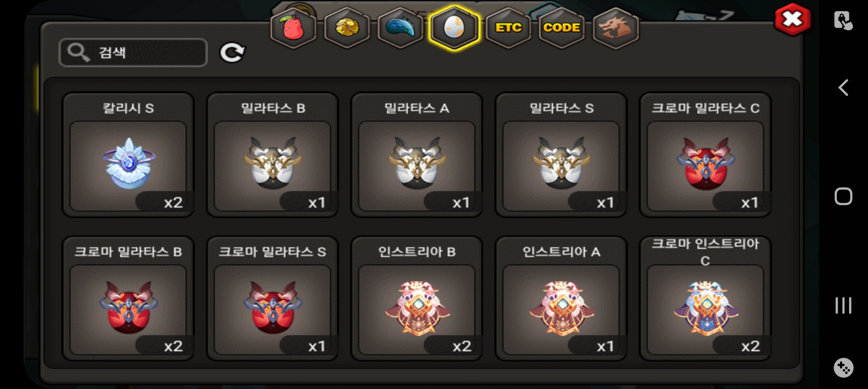Close the inventory with red X button
This screenshot has height=389, width=868.
(x=793, y=19)
